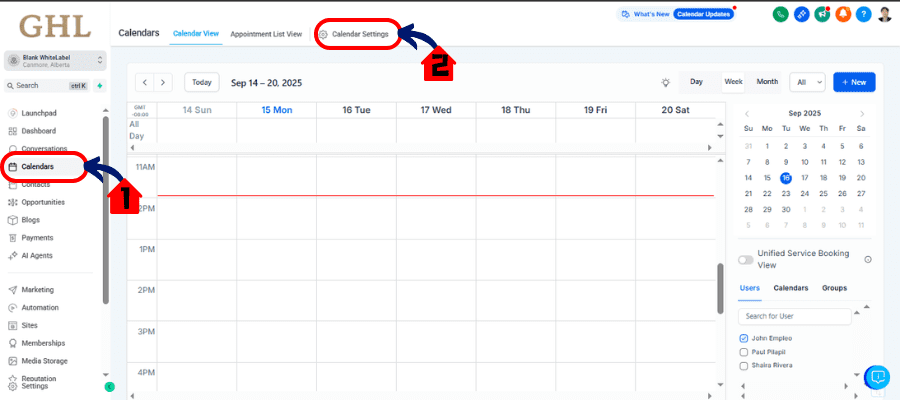Toggle Unified Service Booking View switch
Image resolution: width=900 pixels, height=400 pixels.
pos(746,260)
